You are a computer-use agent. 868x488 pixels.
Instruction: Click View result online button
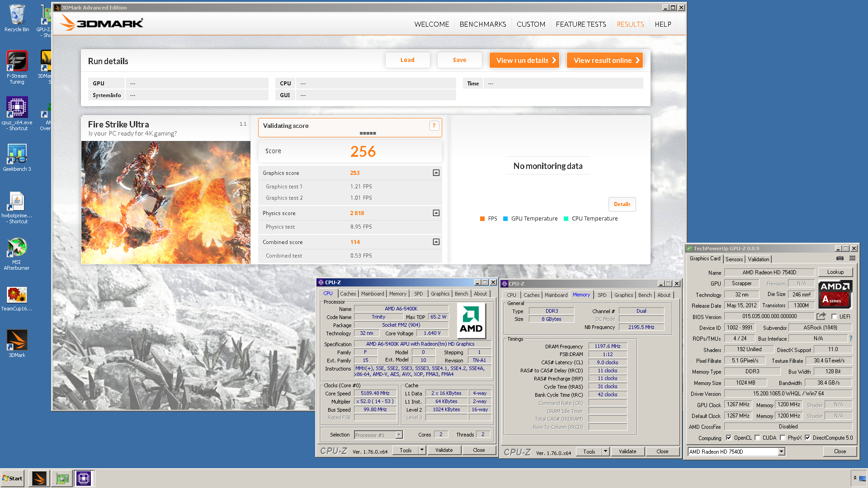tap(605, 60)
